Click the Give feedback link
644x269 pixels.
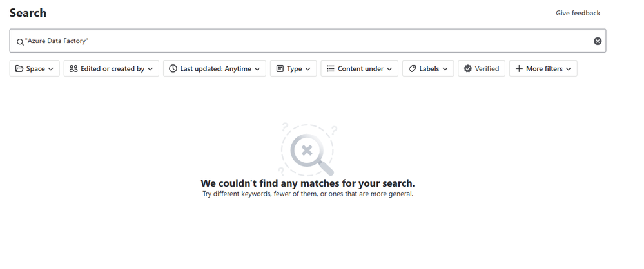pyautogui.click(x=578, y=13)
